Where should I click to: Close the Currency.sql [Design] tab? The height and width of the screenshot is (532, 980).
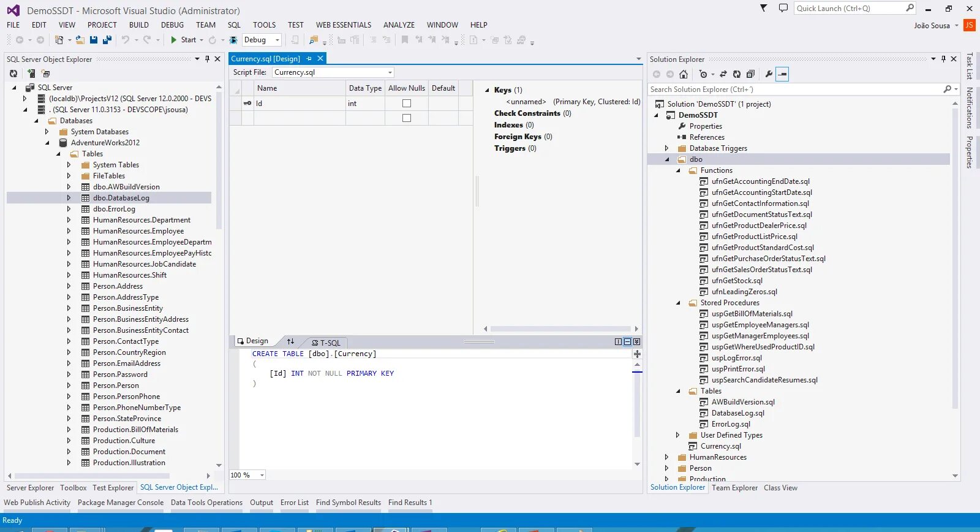point(320,59)
